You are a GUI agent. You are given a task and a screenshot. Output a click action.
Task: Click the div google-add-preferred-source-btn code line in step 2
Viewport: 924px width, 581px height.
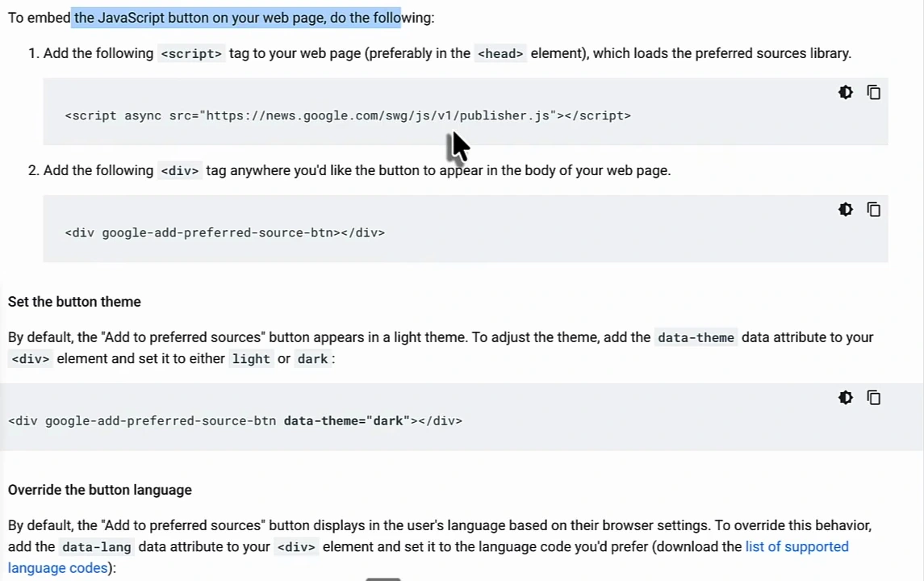click(x=224, y=232)
